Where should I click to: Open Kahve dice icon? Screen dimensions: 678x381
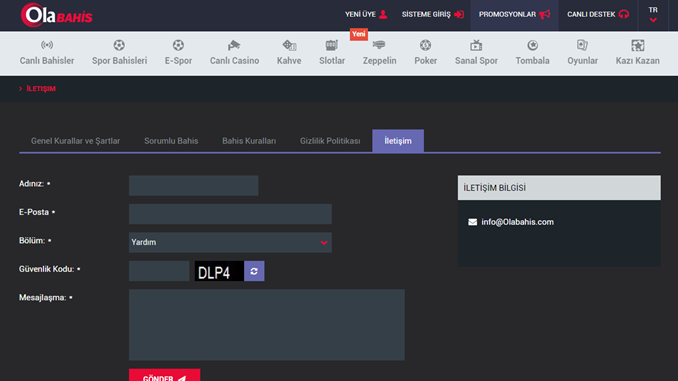tap(289, 45)
